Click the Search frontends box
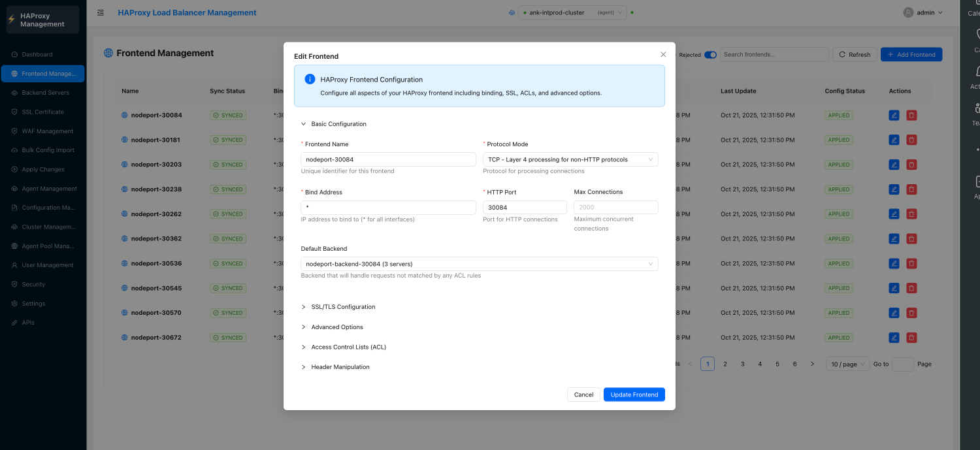 point(774,55)
